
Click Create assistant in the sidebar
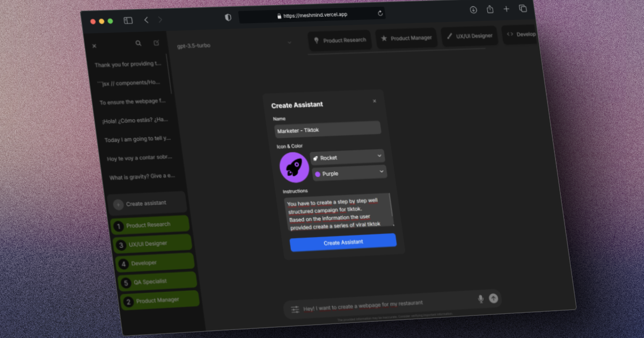pyautogui.click(x=147, y=203)
